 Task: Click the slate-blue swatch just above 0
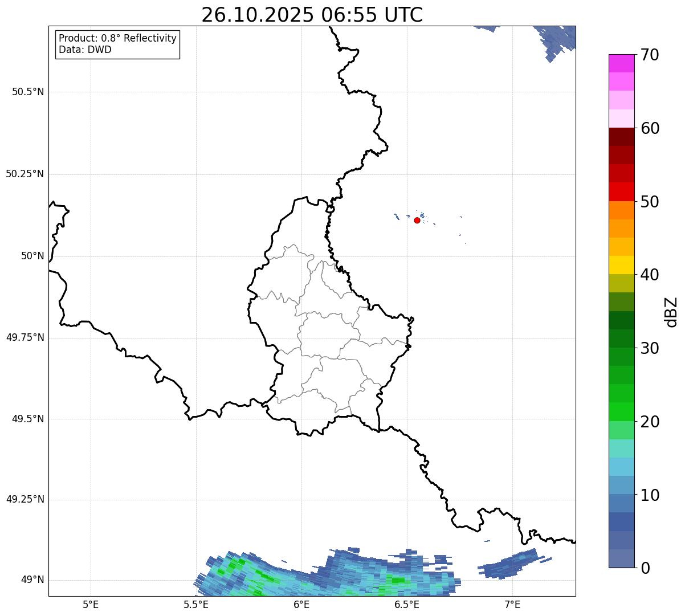(622, 558)
